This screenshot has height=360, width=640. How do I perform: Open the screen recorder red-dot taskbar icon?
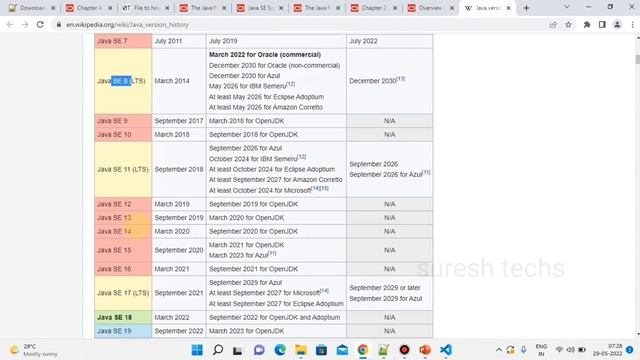(x=404, y=350)
